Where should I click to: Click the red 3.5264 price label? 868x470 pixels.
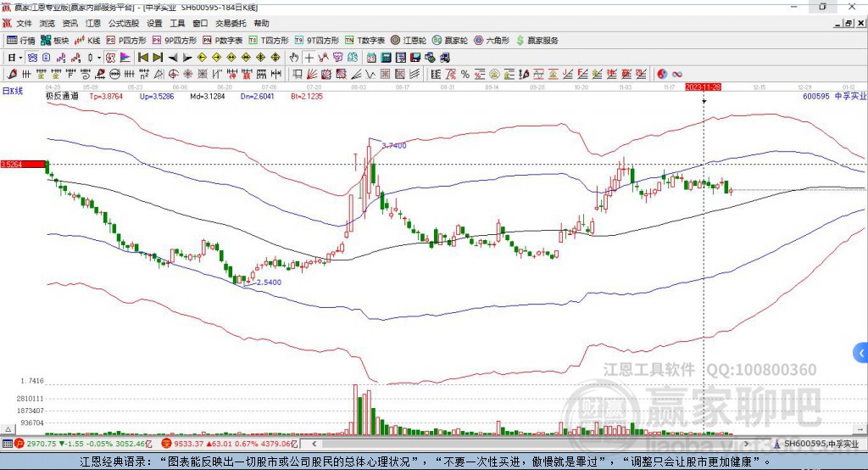(x=23, y=164)
